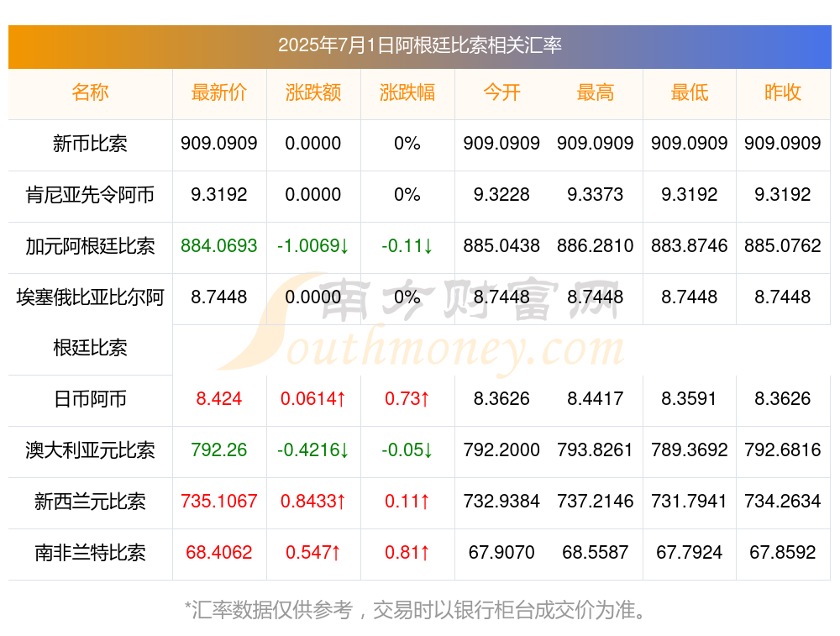
Task: Click previous close 792.6816
Action: pos(783,450)
